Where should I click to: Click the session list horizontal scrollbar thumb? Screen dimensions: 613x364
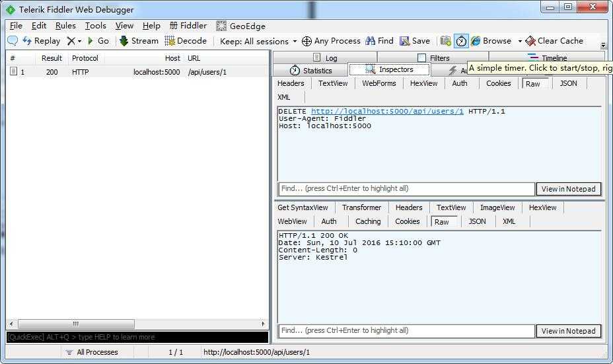76,324
